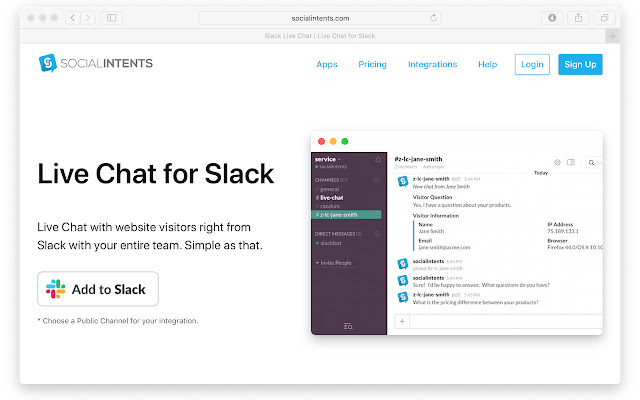
Task: Go back with the Safari back arrow
Action: tap(73, 18)
